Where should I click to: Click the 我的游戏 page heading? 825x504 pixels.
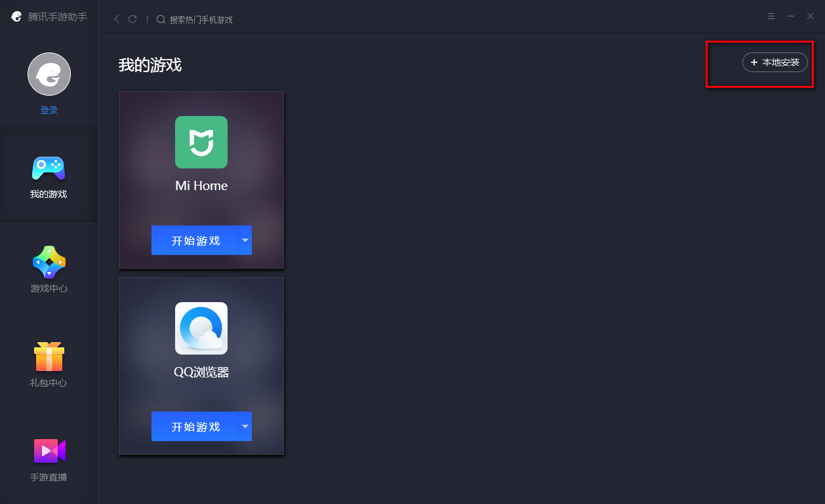pyautogui.click(x=150, y=65)
